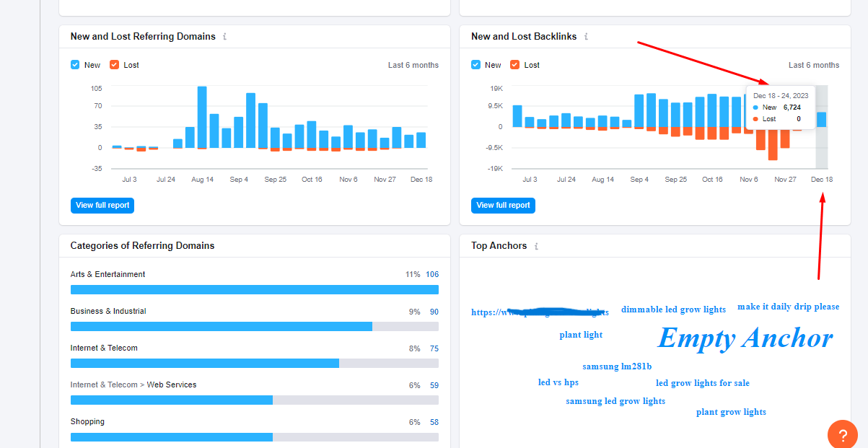The image size is (868, 448).
Task: Click info icon next to Top Anchors
Action: (536, 246)
